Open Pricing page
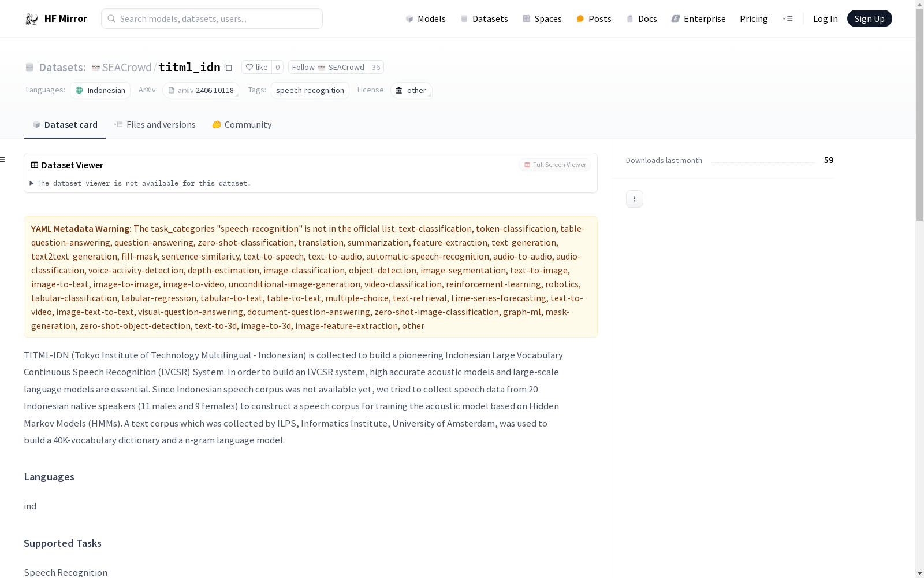This screenshot has height=578, width=924. 754,18
